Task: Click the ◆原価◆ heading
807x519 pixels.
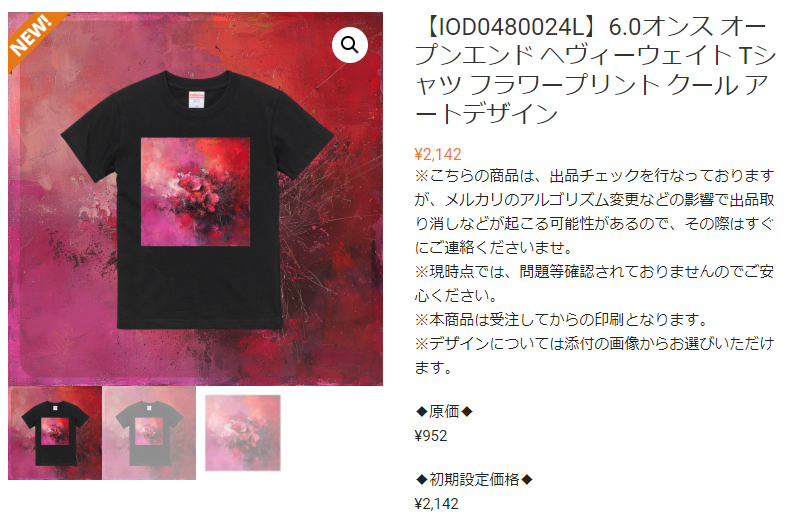Action: tap(444, 411)
